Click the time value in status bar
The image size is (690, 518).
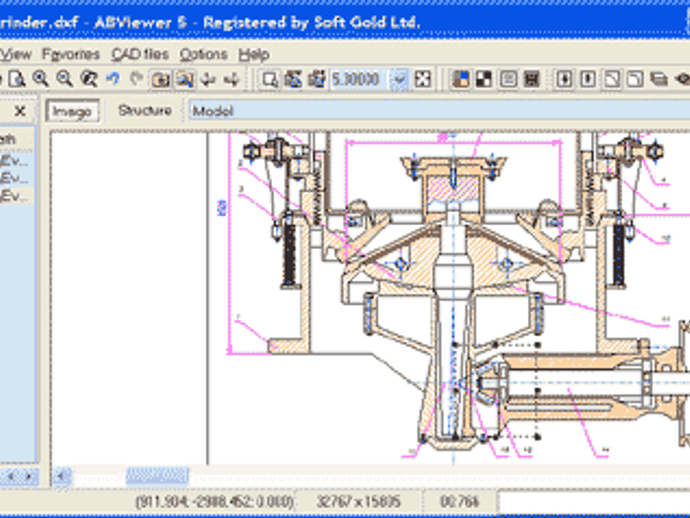pyautogui.click(x=459, y=502)
